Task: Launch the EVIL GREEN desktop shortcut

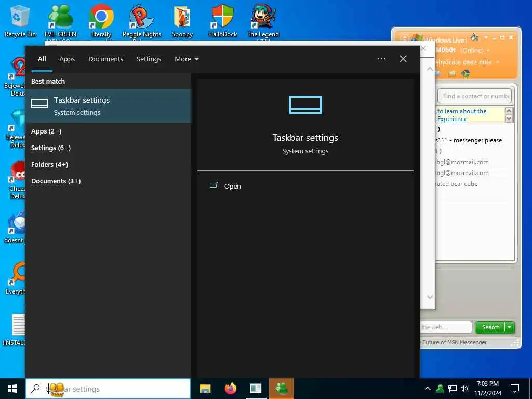Action: tap(60, 21)
